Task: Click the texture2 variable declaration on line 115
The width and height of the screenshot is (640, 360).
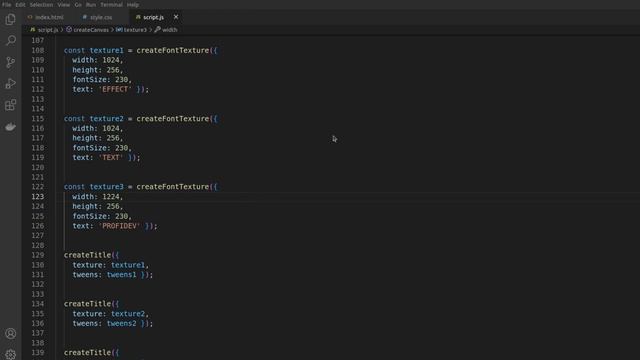Action: pos(107,118)
